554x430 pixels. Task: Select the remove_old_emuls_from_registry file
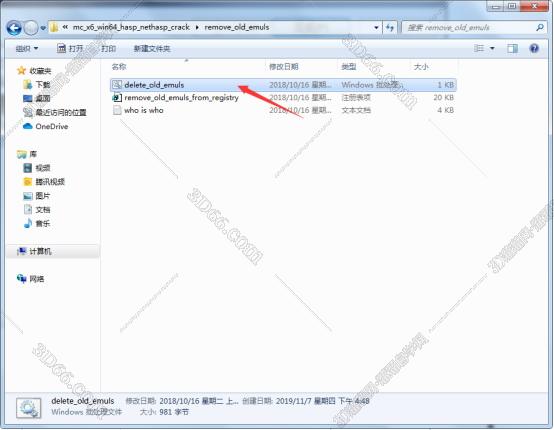(176, 98)
